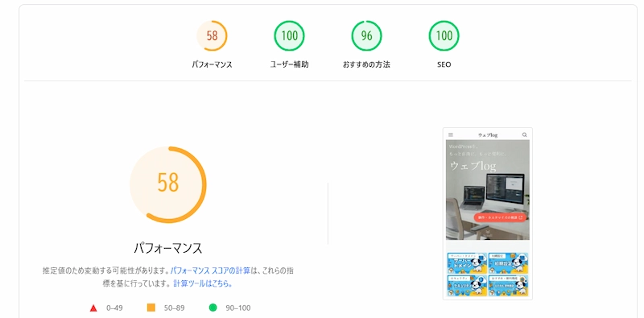Click the サーバー・ドメイン card in preview

467,263
